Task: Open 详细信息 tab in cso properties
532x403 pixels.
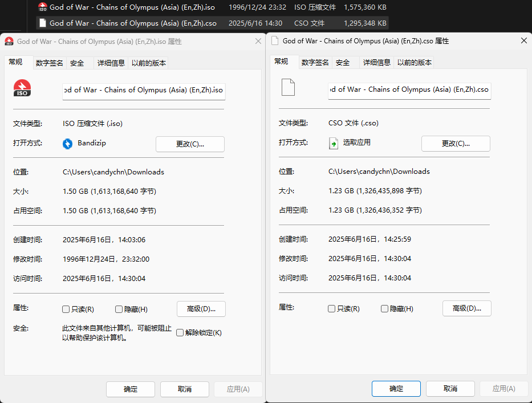Action: pos(376,63)
